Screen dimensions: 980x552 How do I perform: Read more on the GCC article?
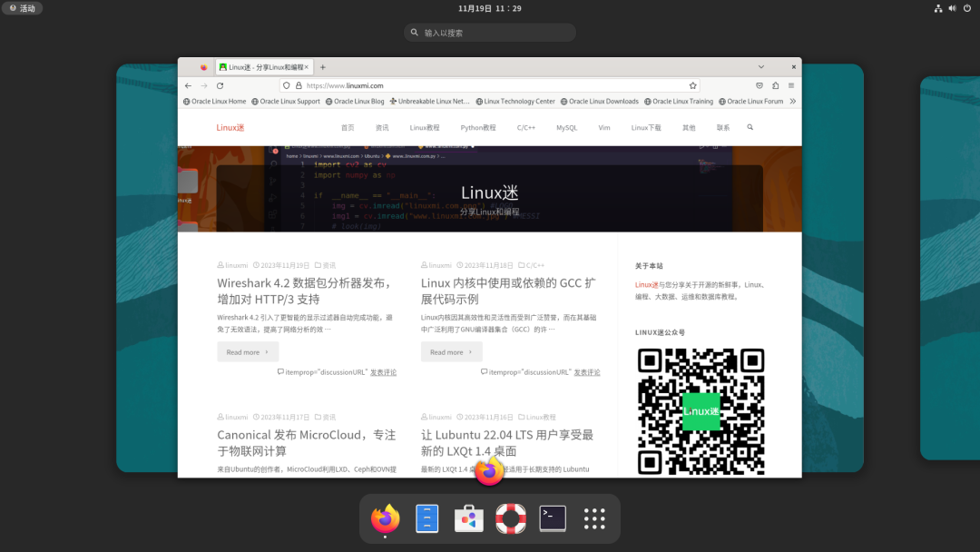(451, 352)
